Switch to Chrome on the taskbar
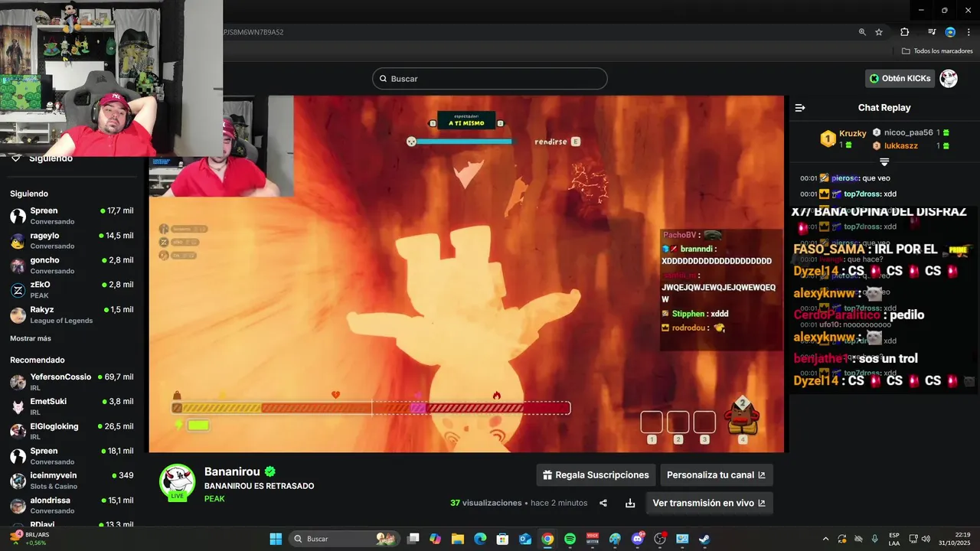Image resolution: width=980 pixels, height=551 pixels. pos(547,539)
